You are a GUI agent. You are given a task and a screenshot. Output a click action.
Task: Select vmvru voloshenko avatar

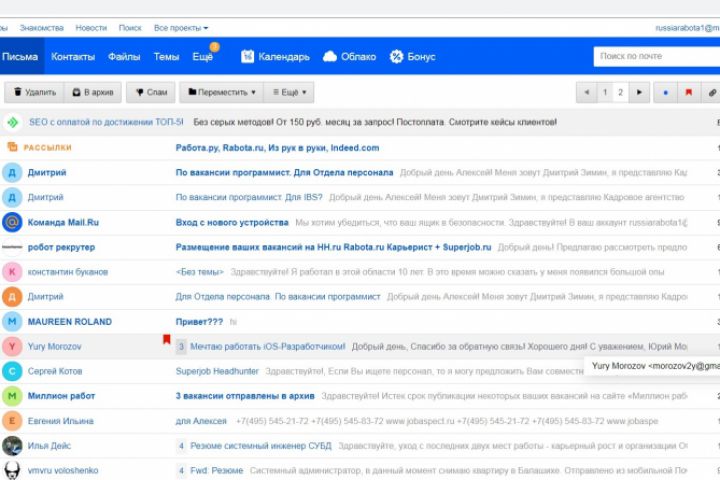tap(12, 470)
